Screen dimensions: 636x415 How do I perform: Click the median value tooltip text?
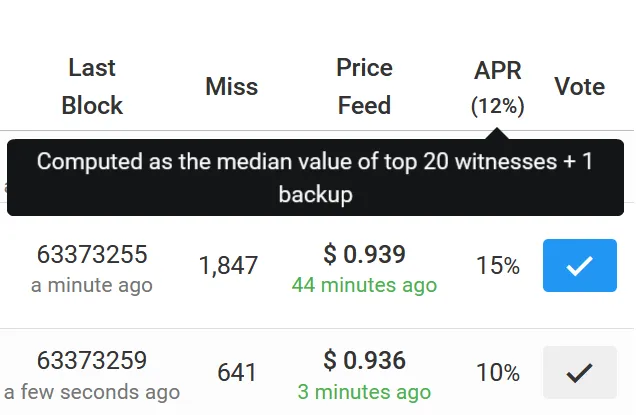click(x=315, y=177)
